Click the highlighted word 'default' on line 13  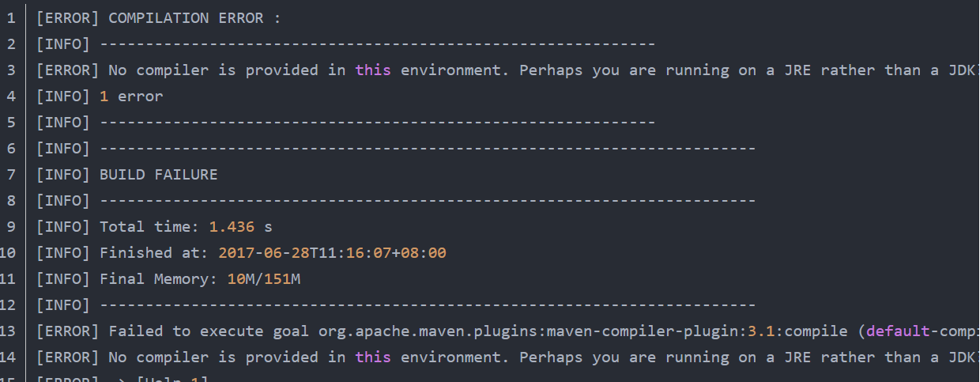tap(898, 331)
